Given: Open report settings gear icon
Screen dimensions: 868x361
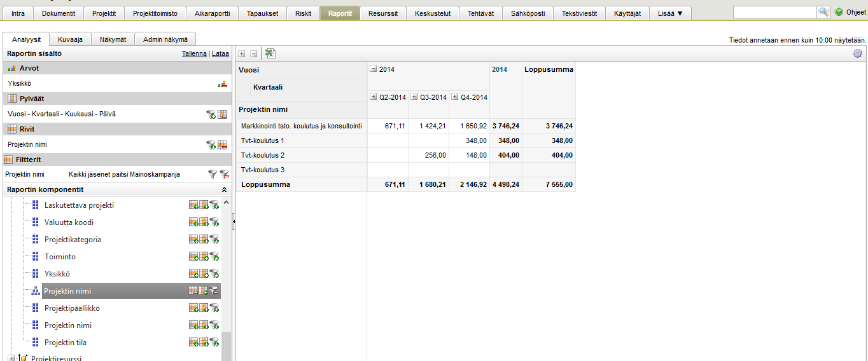Looking at the screenshot, I should coord(858,54).
